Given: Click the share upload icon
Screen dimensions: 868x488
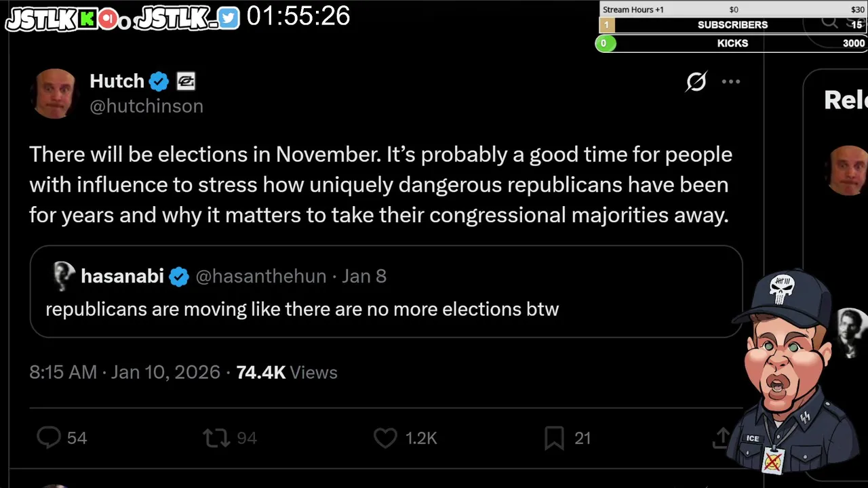Looking at the screenshot, I should (x=721, y=438).
